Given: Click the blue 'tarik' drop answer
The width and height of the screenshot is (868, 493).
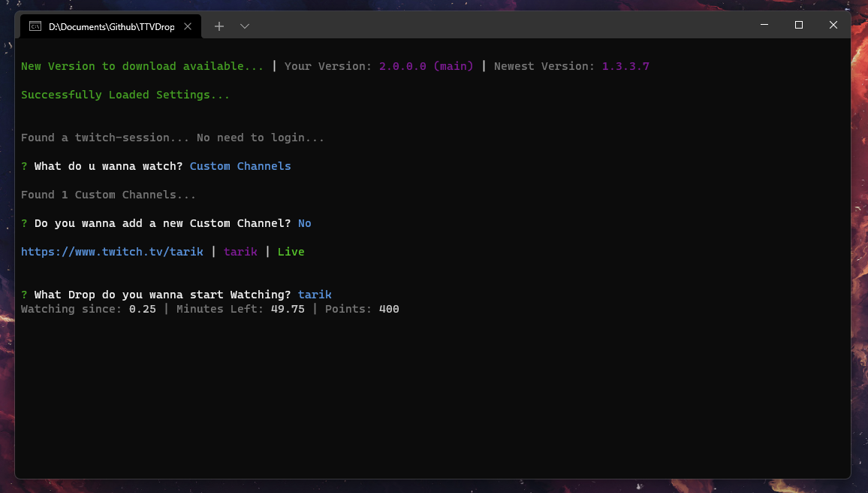Looking at the screenshot, I should point(315,294).
